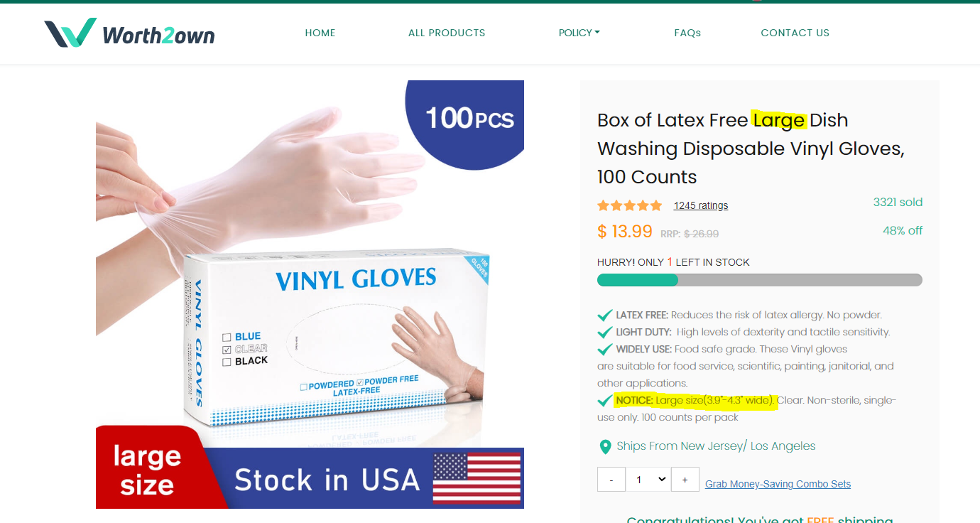Click the POWDERED checkbox on the glove box

(x=304, y=387)
